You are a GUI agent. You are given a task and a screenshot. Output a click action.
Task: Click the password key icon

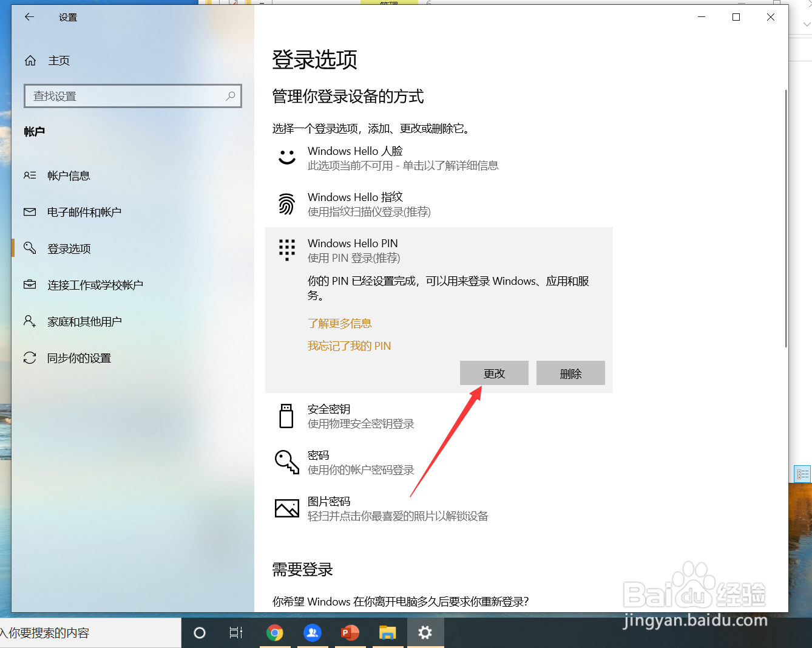[286, 462]
